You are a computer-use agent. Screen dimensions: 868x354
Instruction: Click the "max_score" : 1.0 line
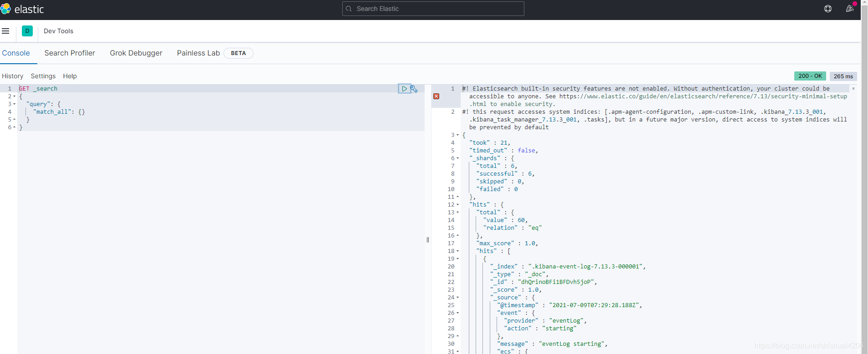[x=507, y=243]
